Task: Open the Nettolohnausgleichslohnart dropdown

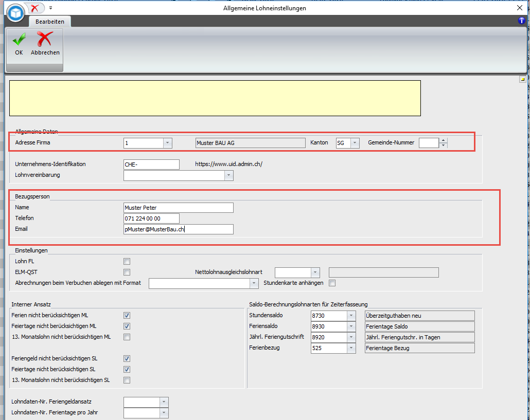Action: coord(315,272)
